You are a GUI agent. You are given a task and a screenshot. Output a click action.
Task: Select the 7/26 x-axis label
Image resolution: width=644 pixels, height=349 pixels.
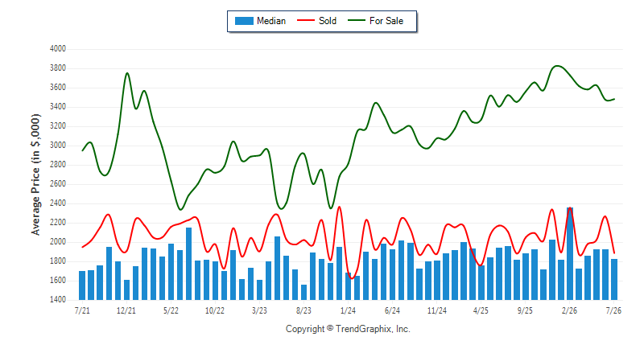pos(613,310)
